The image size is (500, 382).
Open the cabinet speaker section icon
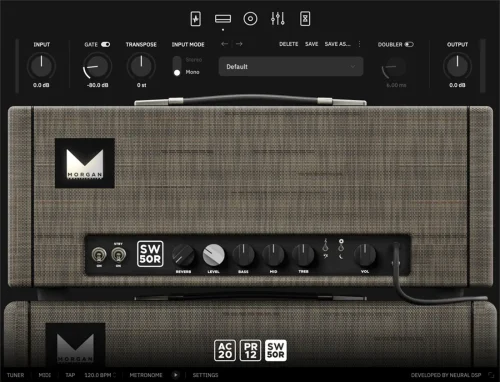250,19
